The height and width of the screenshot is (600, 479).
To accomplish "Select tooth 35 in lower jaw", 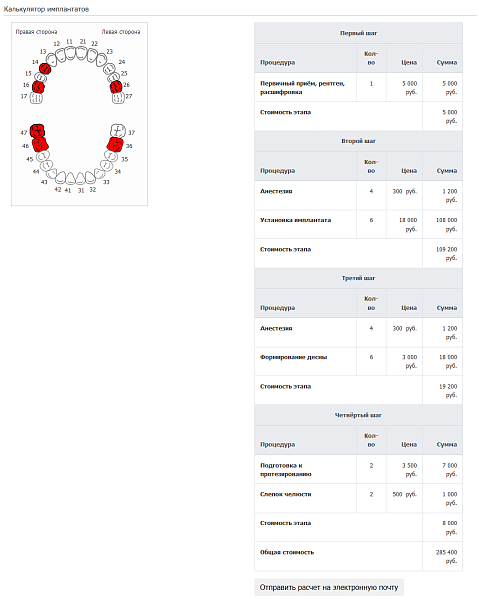I will (x=111, y=156).
